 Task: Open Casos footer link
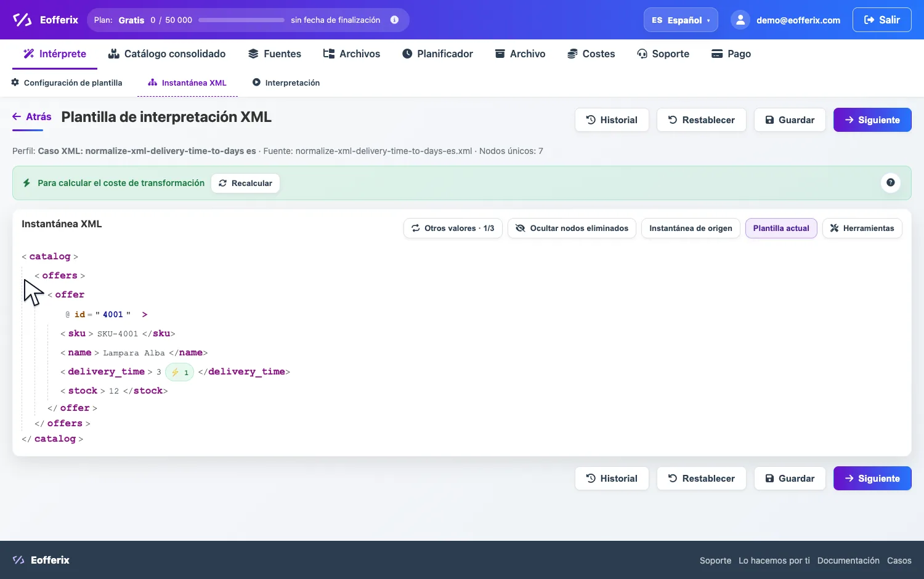(899, 561)
